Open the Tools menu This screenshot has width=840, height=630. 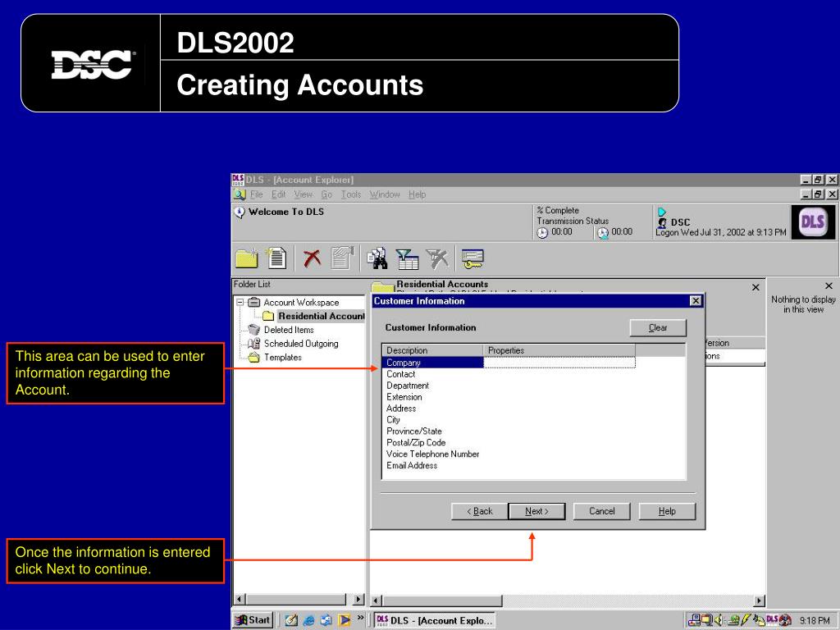click(x=351, y=194)
